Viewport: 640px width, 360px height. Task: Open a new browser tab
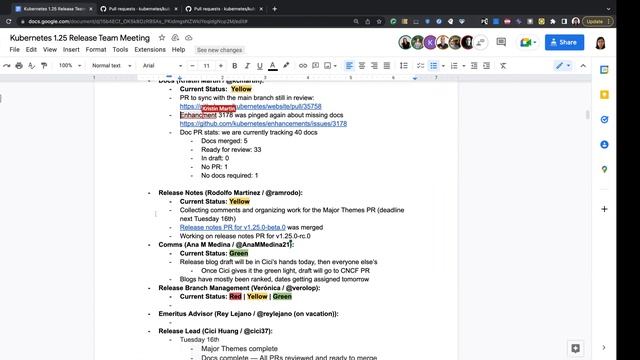275,9
